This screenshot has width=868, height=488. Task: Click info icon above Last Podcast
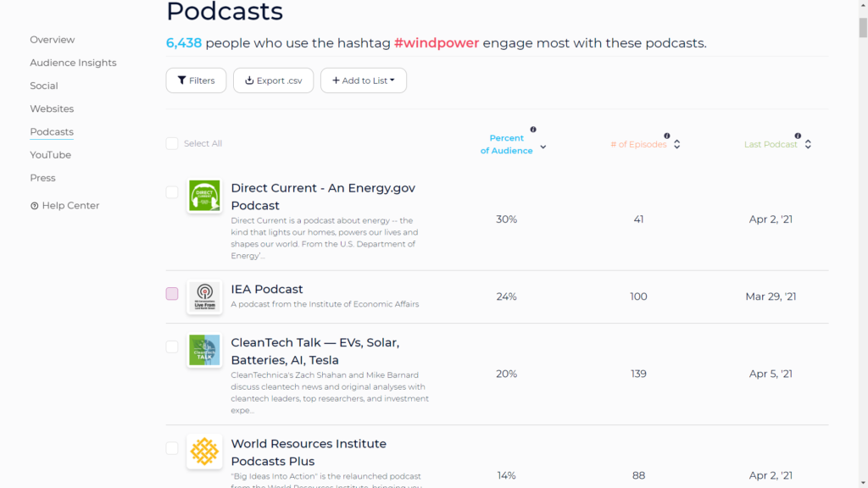pyautogui.click(x=798, y=136)
